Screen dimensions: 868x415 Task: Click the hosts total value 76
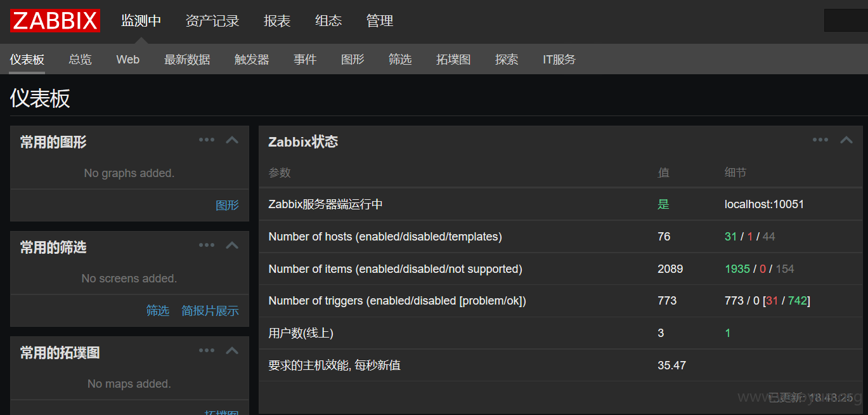pyautogui.click(x=664, y=237)
